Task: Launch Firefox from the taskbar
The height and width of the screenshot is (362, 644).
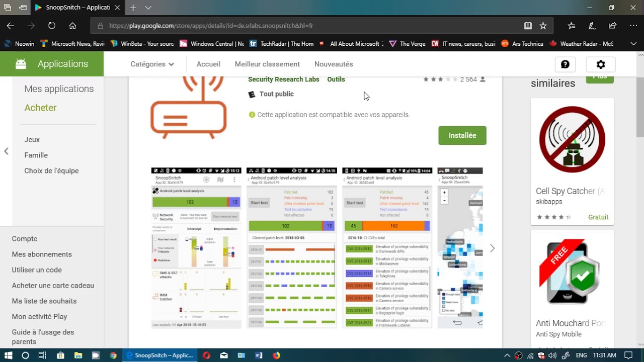Action: pos(276,355)
